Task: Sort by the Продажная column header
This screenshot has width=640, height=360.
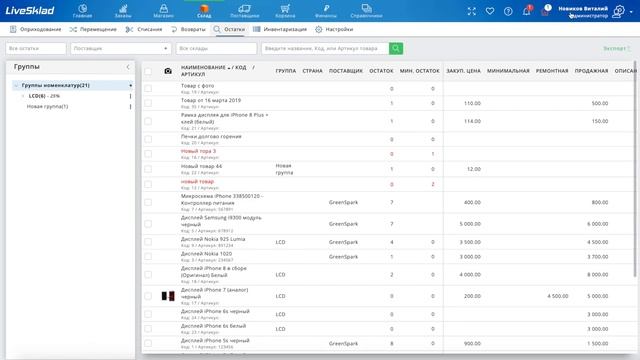Action: (591, 71)
